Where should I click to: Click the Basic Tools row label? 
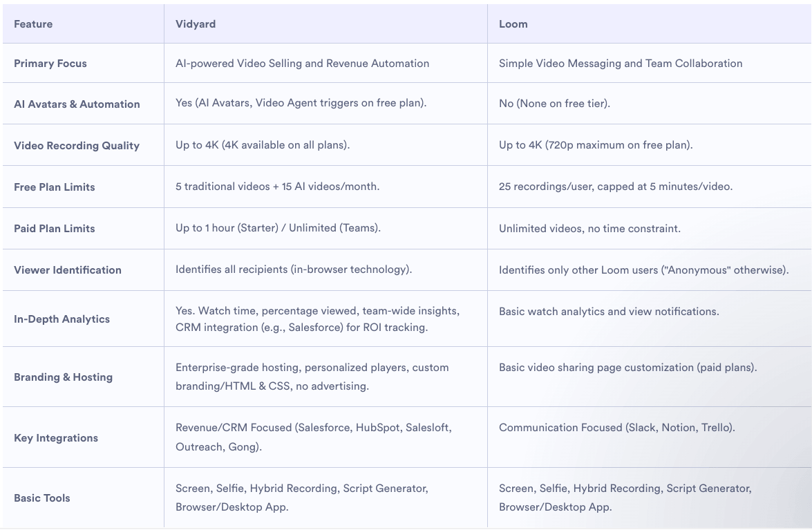point(42,498)
